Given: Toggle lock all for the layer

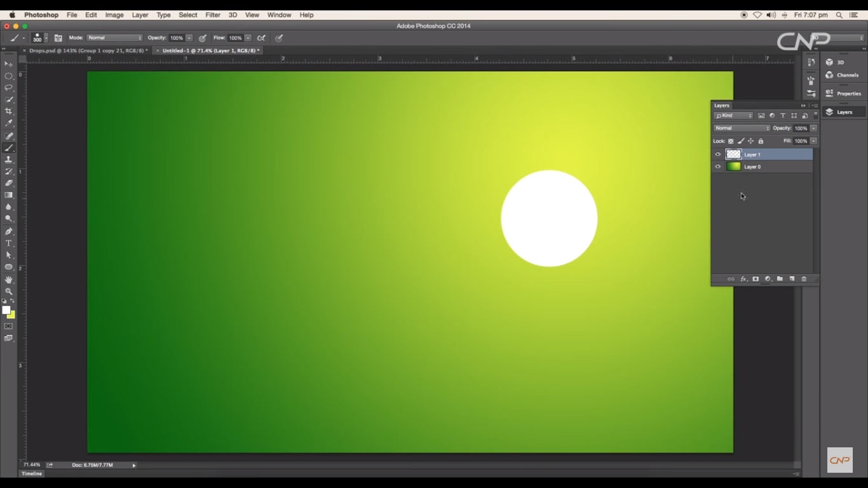Looking at the screenshot, I should tap(761, 141).
